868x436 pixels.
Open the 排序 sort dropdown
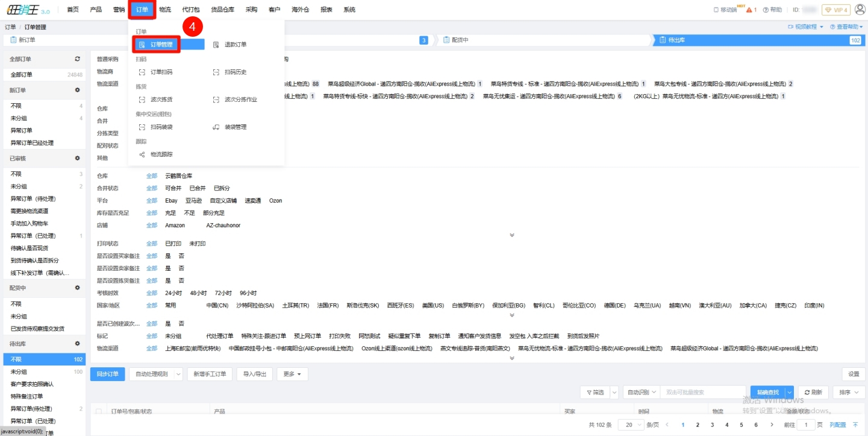point(849,393)
